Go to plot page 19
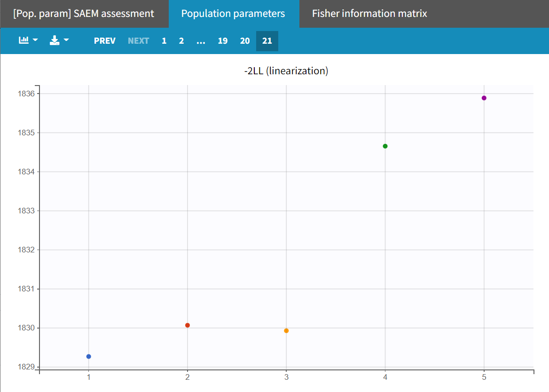This screenshot has height=392, width=549. click(x=223, y=41)
